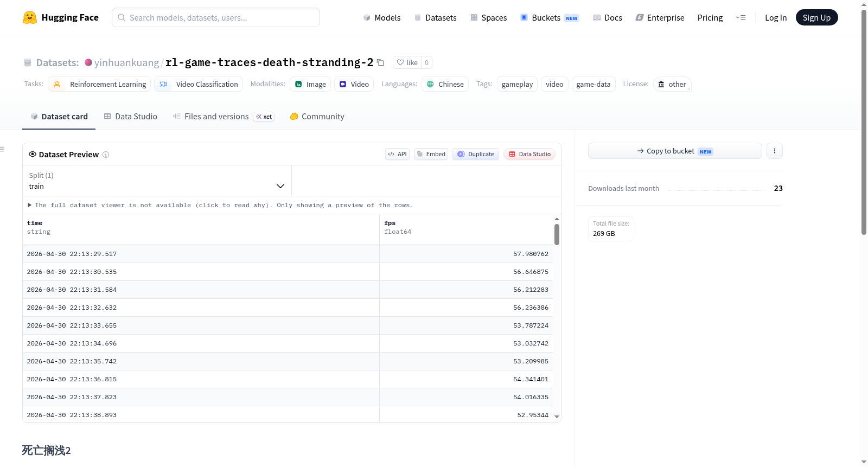Open Buckets in the navigation

550,17
